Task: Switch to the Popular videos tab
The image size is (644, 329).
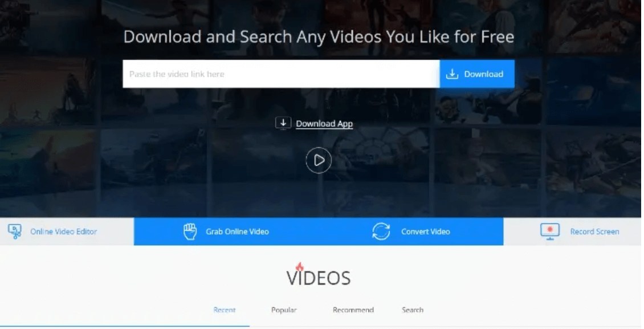Action: click(284, 310)
